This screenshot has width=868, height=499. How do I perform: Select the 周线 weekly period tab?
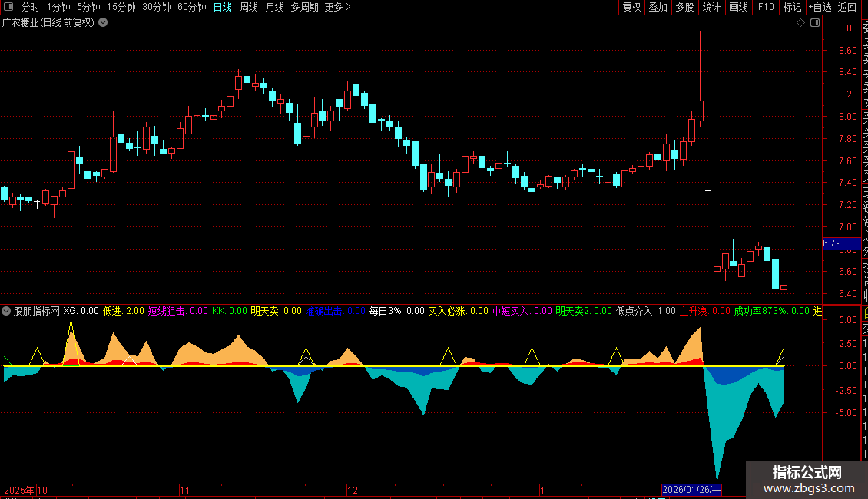pyautogui.click(x=249, y=7)
